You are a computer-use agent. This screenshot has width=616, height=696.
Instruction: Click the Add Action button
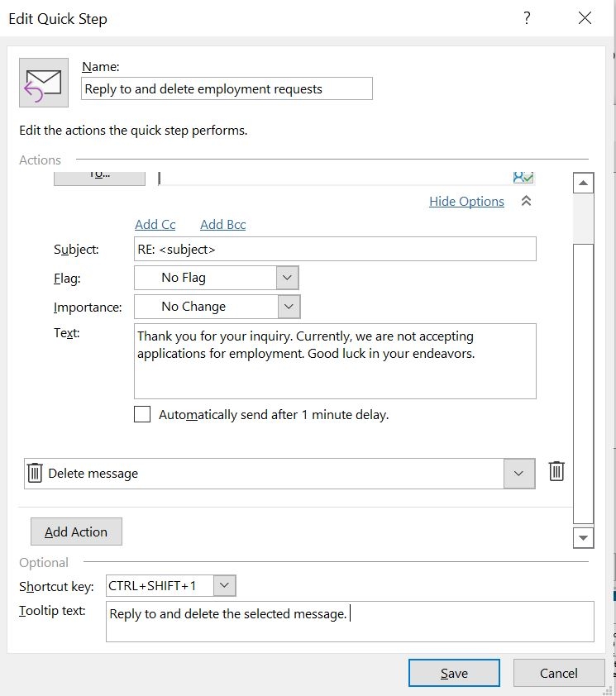coord(76,532)
